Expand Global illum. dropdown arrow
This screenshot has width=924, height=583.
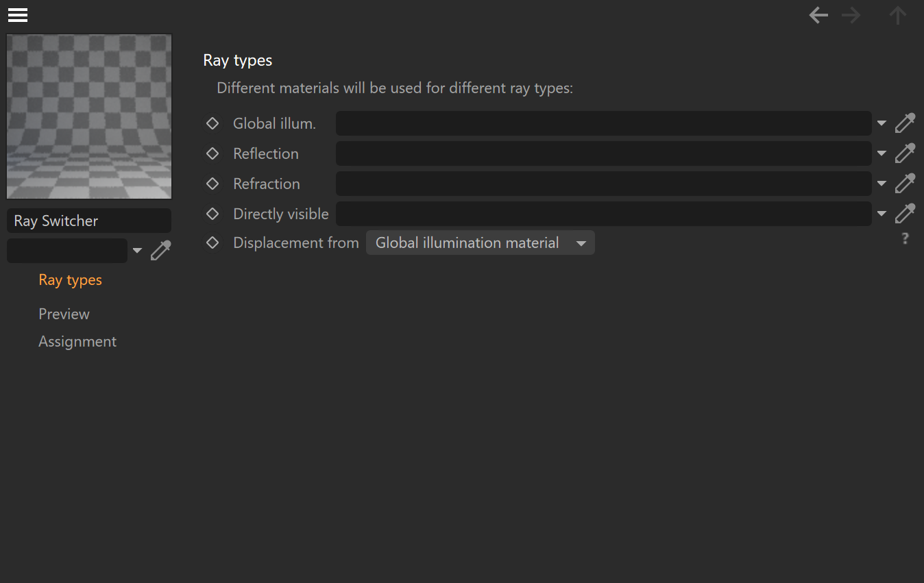tap(882, 123)
